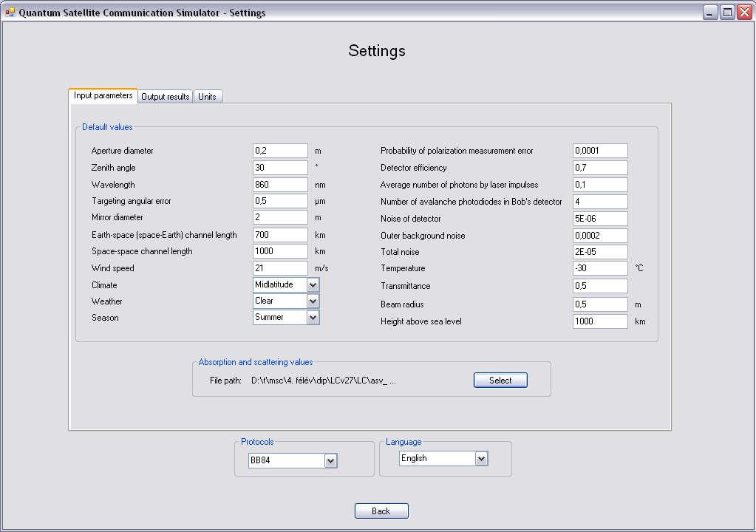Click the application icon in title bar
Viewport: 756px width, 532px height.
(x=10, y=12)
